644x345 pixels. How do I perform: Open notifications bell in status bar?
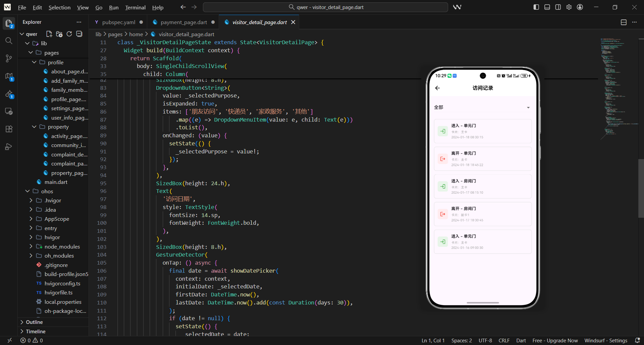coord(637,340)
